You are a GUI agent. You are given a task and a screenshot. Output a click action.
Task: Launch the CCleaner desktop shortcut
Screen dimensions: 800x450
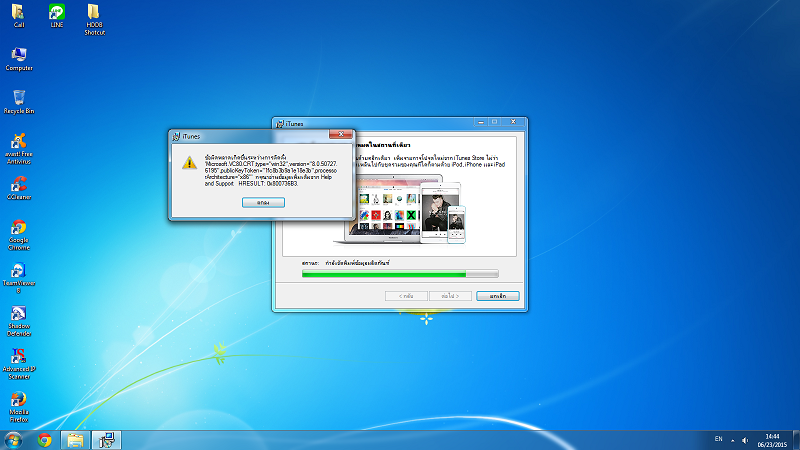coord(19,188)
